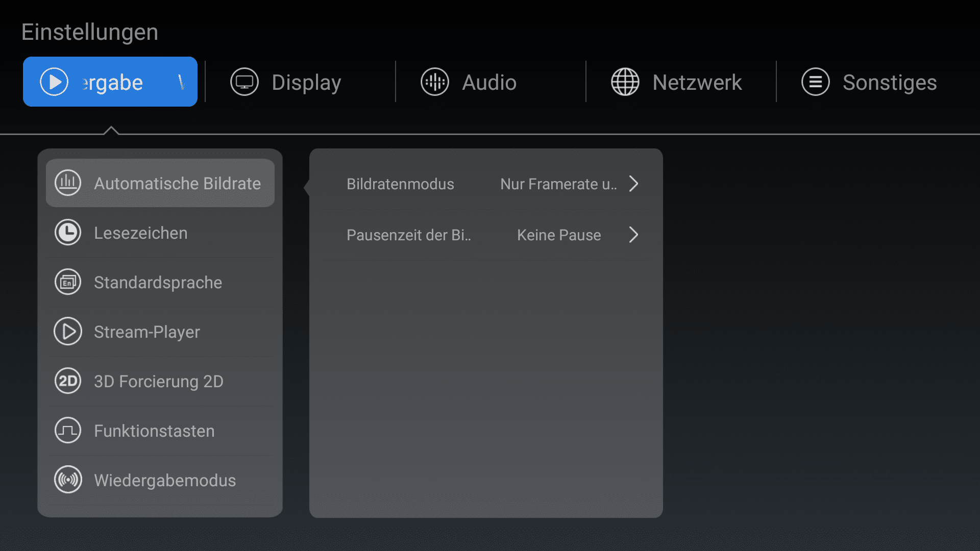Click the Wiedergabemodus broadcast icon

[x=68, y=480]
